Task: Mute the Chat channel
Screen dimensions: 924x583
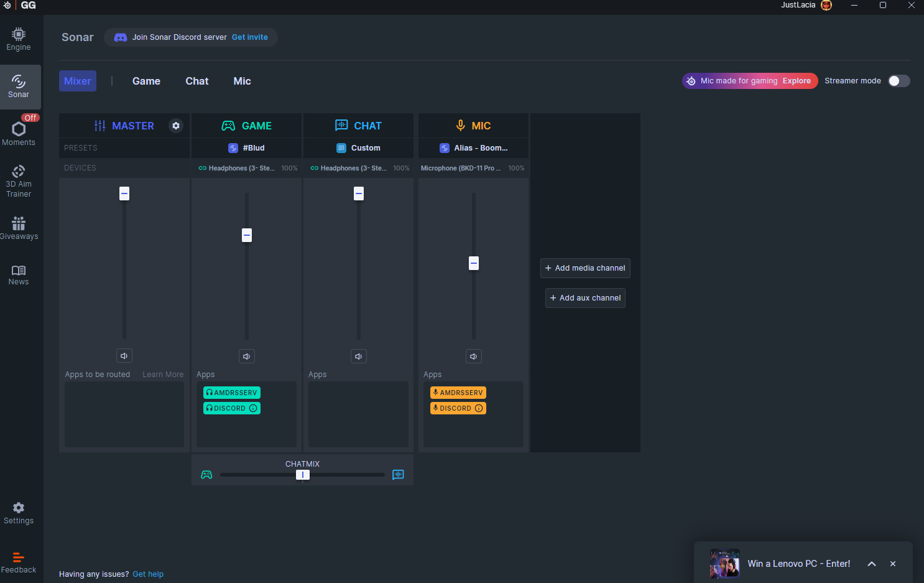Action: (x=359, y=357)
